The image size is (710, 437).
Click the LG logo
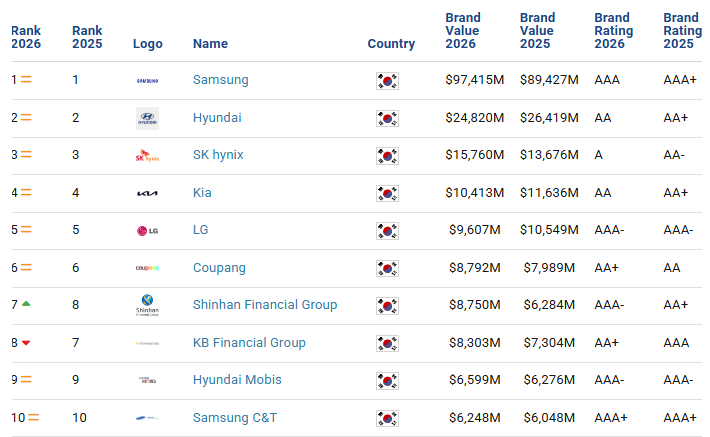tap(148, 231)
